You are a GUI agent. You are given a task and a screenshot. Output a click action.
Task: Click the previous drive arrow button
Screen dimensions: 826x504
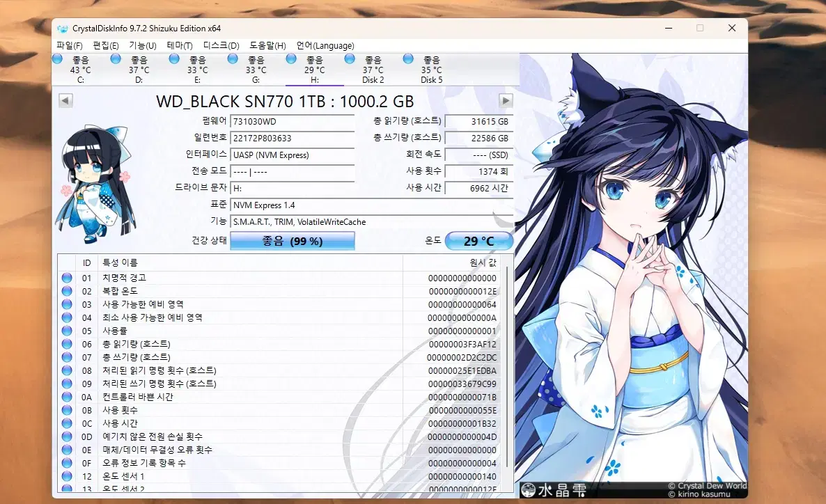pos(65,100)
